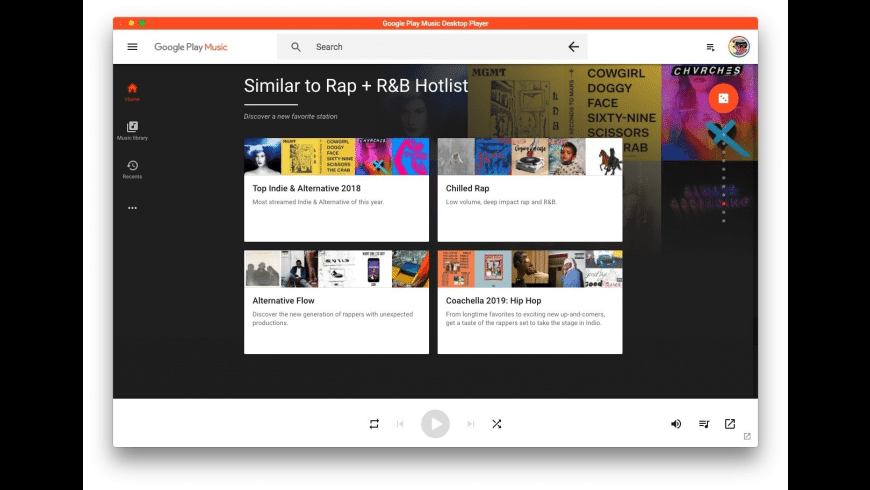
Task: Open Music library from the sidebar
Action: pyautogui.click(x=132, y=131)
